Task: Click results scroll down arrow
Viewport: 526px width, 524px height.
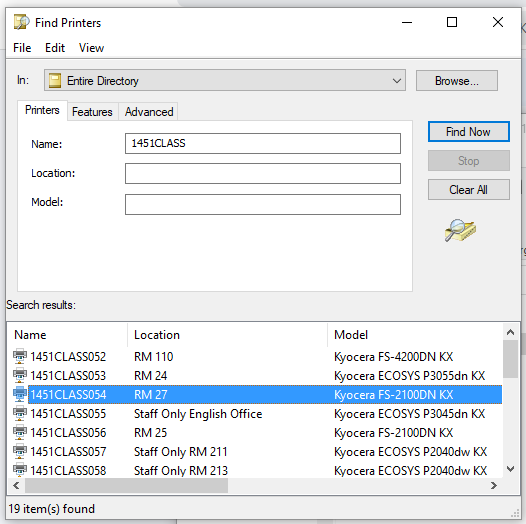Action: 510,469
